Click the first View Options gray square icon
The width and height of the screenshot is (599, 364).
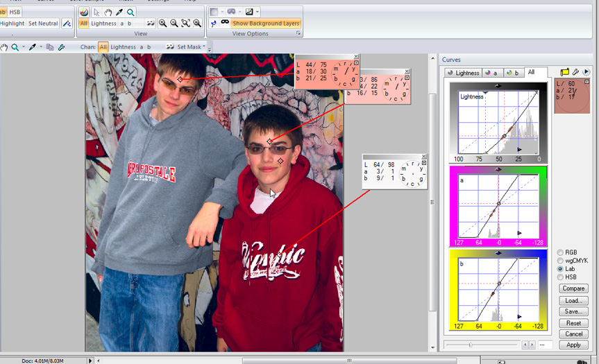point(214,12)
